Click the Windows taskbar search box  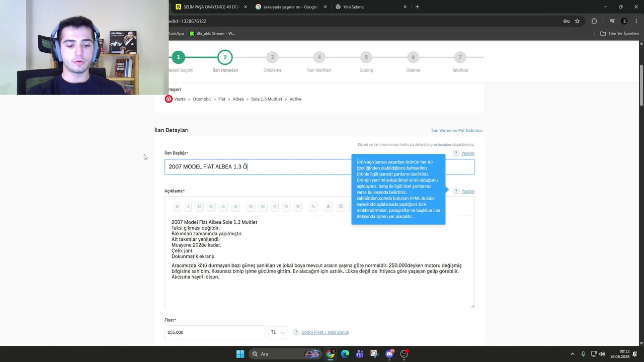[x=286, y=354]
